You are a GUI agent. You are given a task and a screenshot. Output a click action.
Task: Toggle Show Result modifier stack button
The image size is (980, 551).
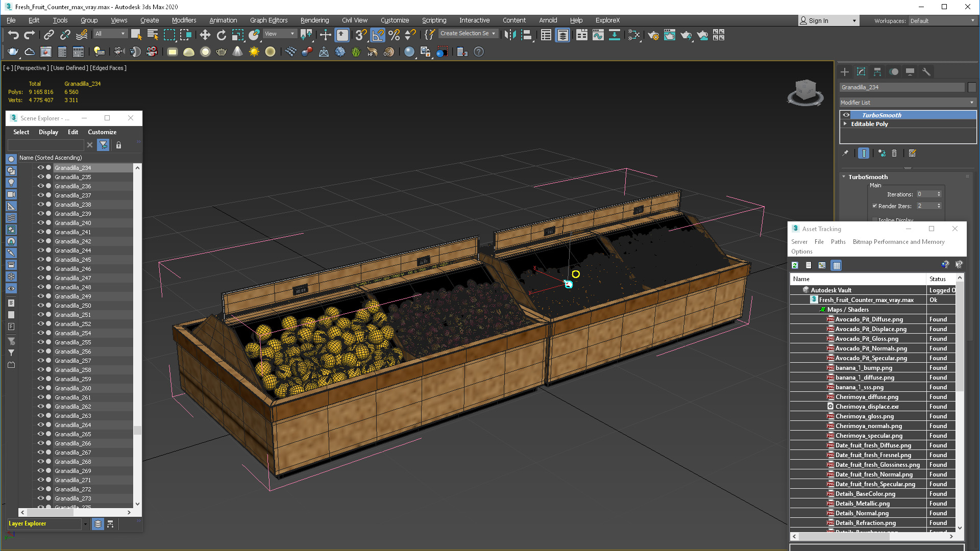tap(864, 153)
